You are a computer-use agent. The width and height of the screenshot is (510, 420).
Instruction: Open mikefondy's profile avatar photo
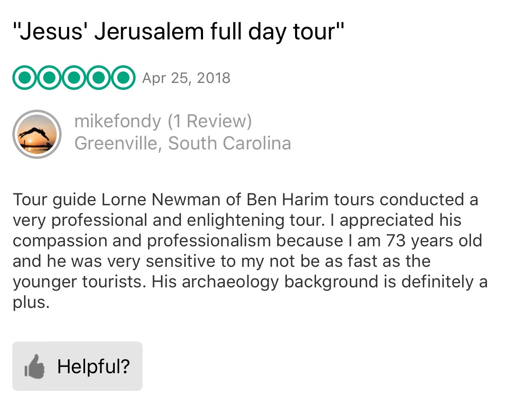coord(37,134)
